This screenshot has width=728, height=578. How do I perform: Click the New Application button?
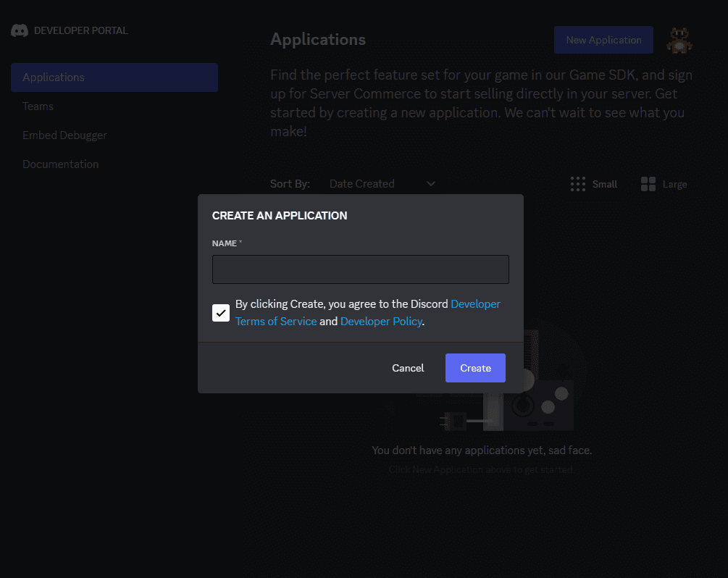603,40
